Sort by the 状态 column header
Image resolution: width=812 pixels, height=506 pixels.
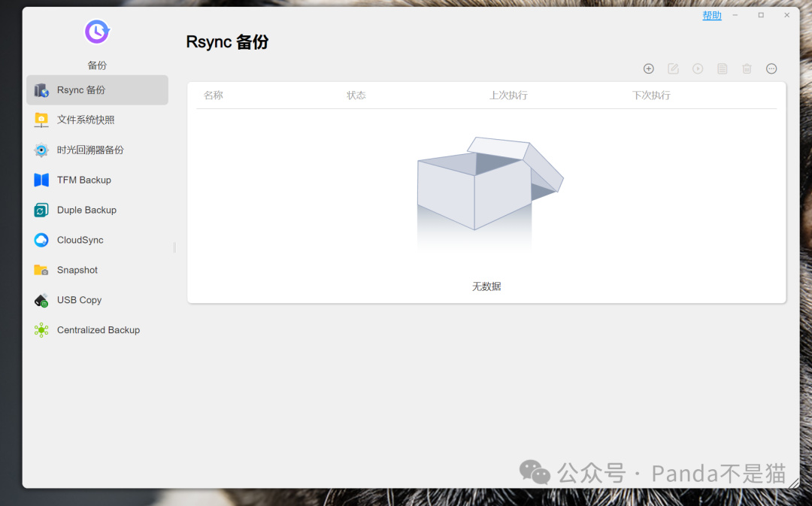pyautogui.click(x=356, y=95)
